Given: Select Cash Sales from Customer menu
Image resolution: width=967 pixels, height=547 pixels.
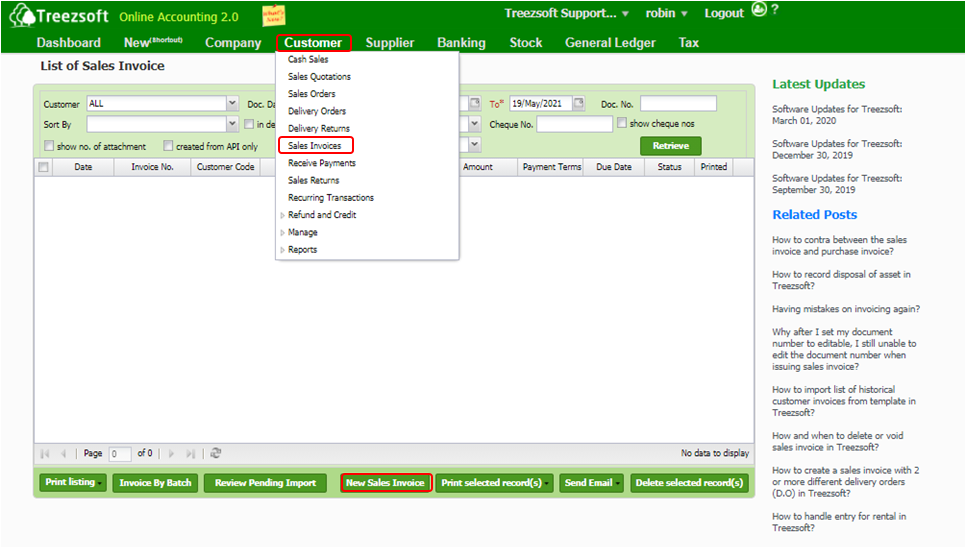Looking at the screenshot, I should (308, 59).
